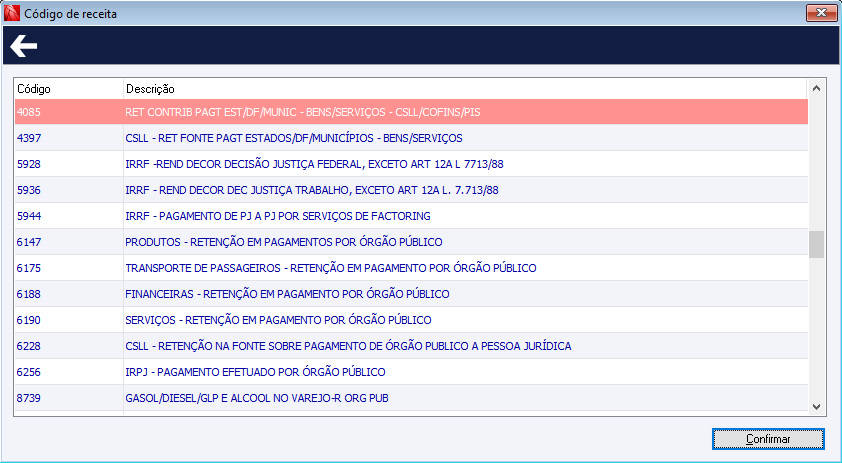
Task: Select code 4085 in the list
Action: [x=28, y=112]
